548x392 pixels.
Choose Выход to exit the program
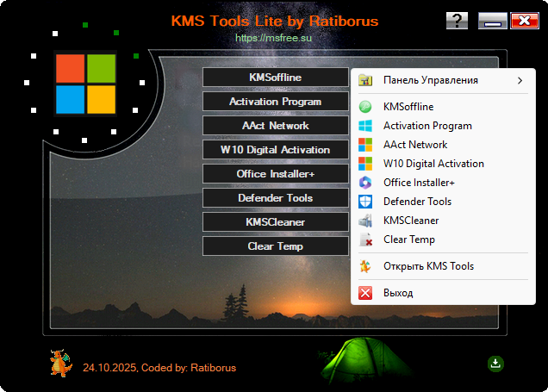click(x=443, y=293)
